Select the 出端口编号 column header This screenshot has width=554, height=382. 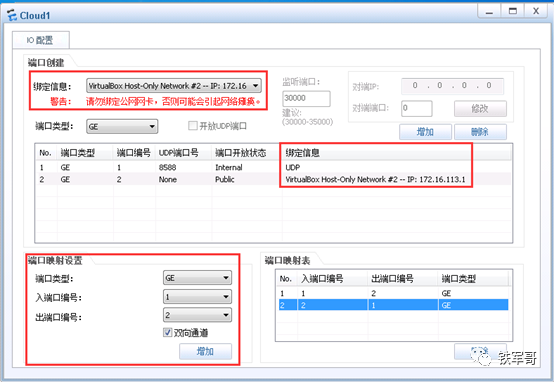pos(403,278)
